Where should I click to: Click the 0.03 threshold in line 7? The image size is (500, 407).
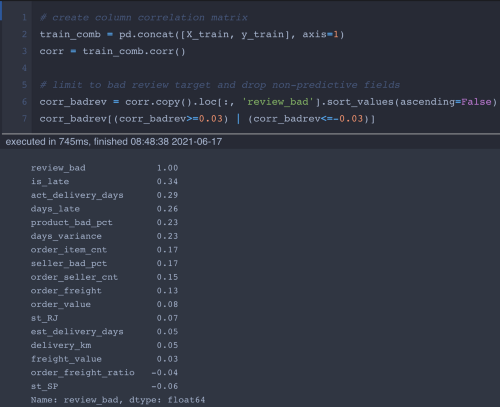210,119
